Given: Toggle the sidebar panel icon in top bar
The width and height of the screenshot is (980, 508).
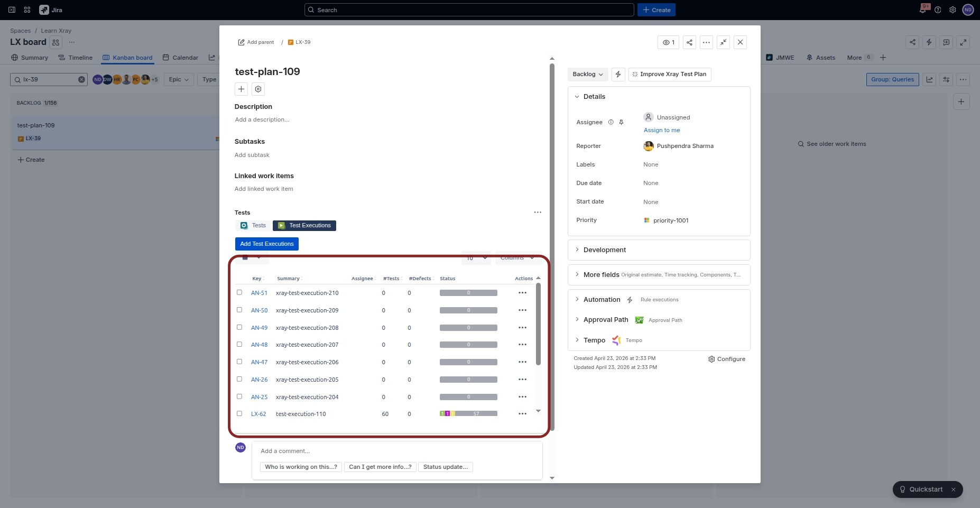Looking at the screenshot, I should point(12,10).
